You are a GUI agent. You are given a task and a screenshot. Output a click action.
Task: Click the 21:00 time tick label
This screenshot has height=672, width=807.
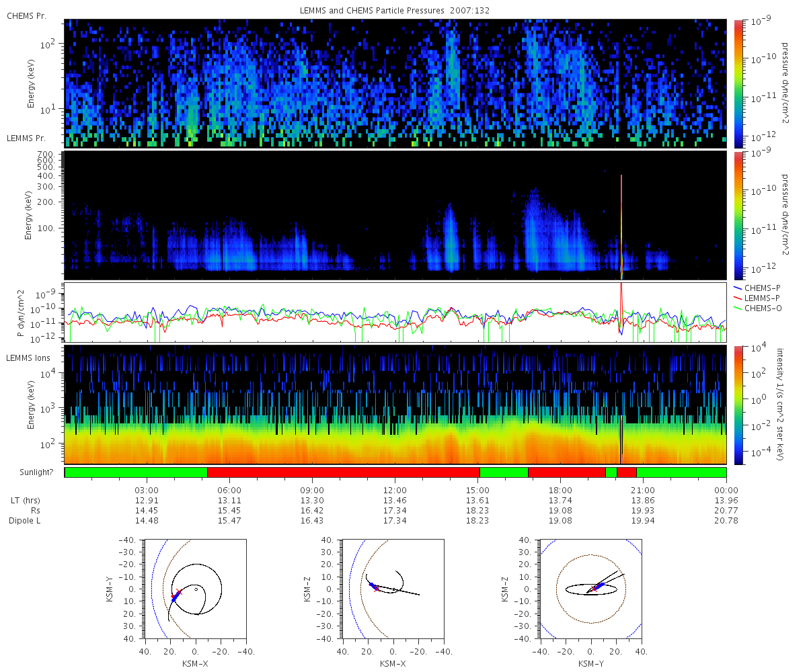pyautogui.click(x=644, y=491)
